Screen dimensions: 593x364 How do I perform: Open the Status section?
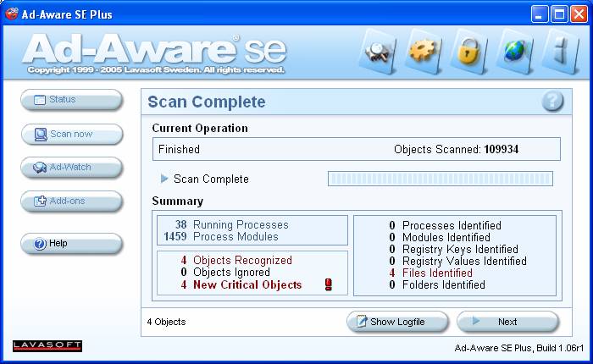pyautogui.click(x=71, y=100)
